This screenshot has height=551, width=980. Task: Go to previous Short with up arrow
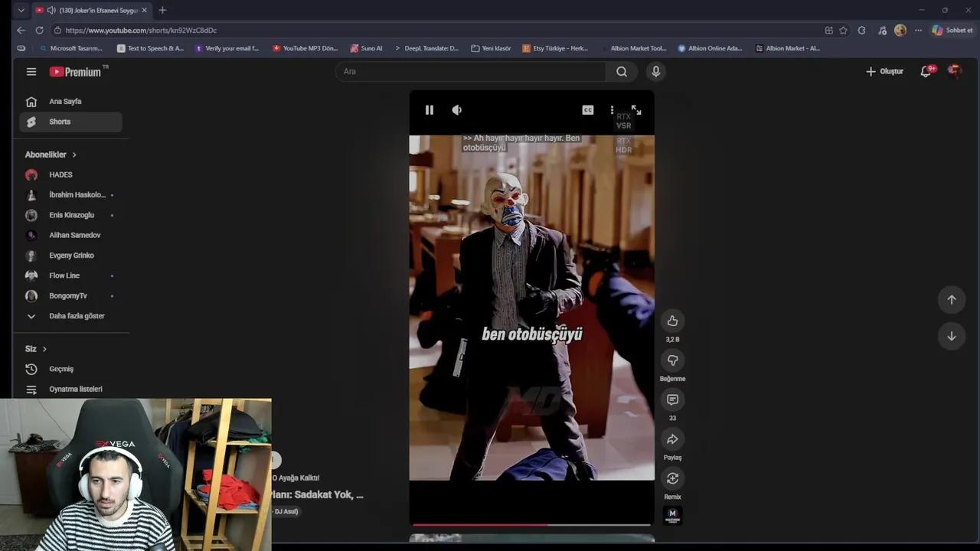click(x=952, y=300)
